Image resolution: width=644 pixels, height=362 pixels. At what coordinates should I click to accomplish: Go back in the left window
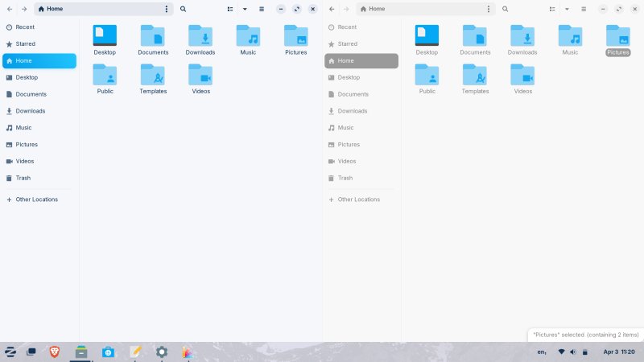click(9, 9)
